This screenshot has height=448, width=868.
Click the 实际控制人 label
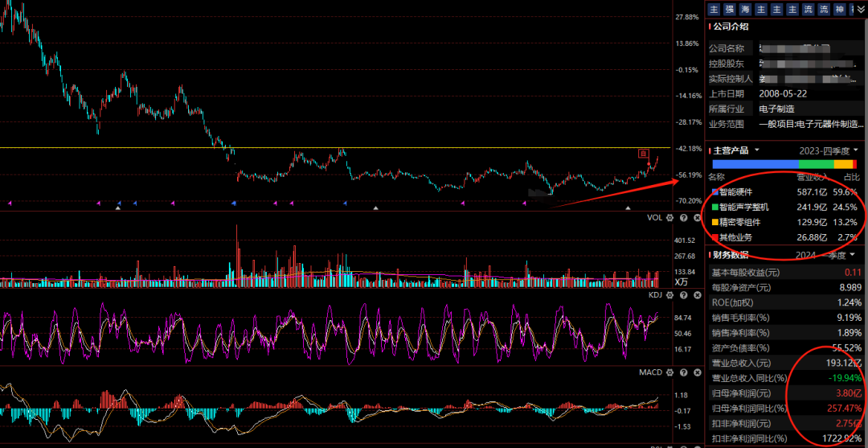click(731, 79)
